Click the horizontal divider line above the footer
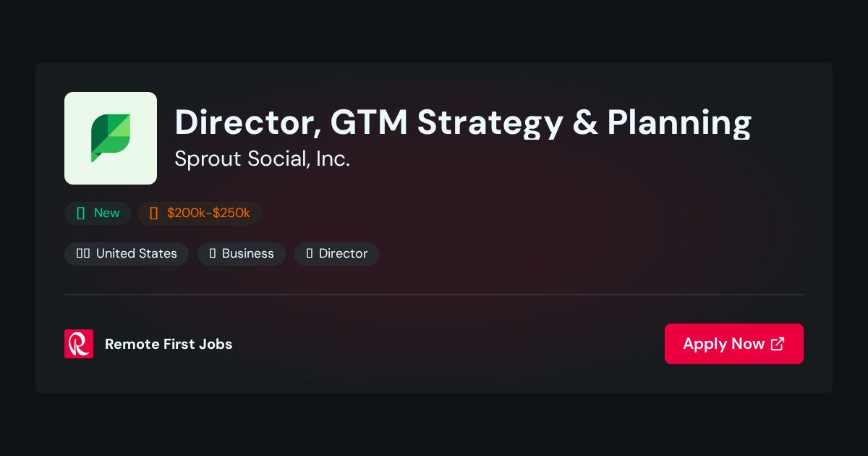 click(434, 295)
